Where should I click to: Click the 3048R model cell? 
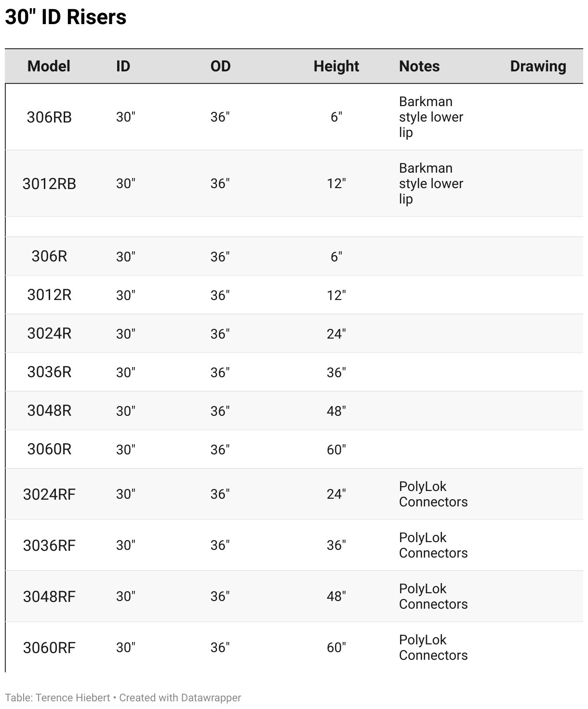(x=49, y=410)
